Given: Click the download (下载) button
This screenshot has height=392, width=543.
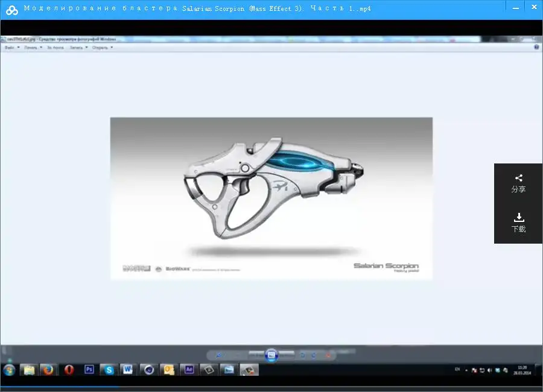Looking at the screenshot, I should click(x=518, y=223).
